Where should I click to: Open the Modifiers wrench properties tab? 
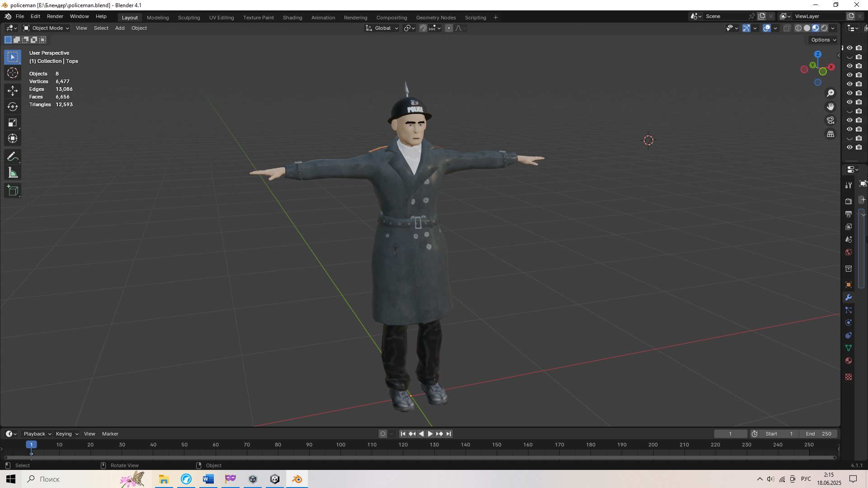(x=849, y=297)
